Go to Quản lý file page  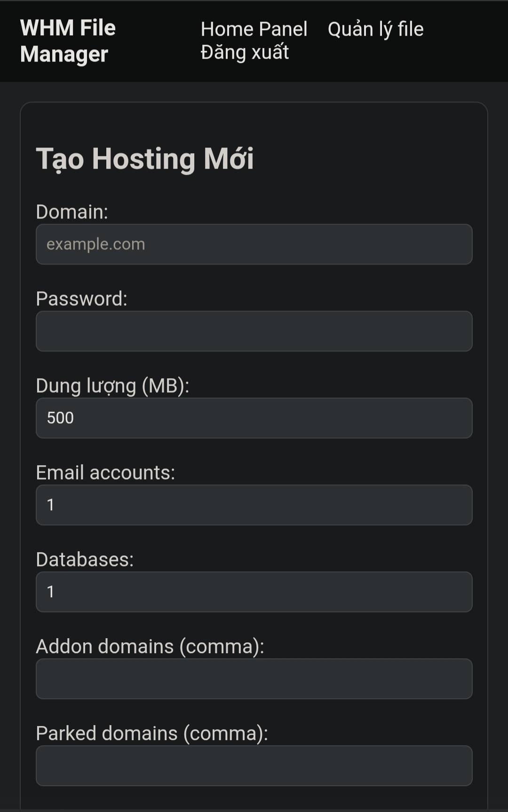[x=375, y=29]
